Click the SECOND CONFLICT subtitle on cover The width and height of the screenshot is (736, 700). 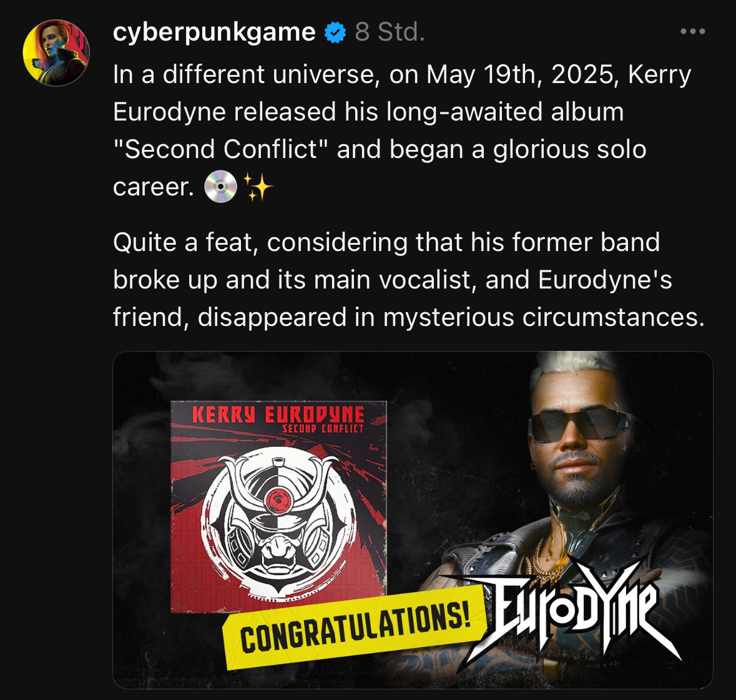click(323, 428)
